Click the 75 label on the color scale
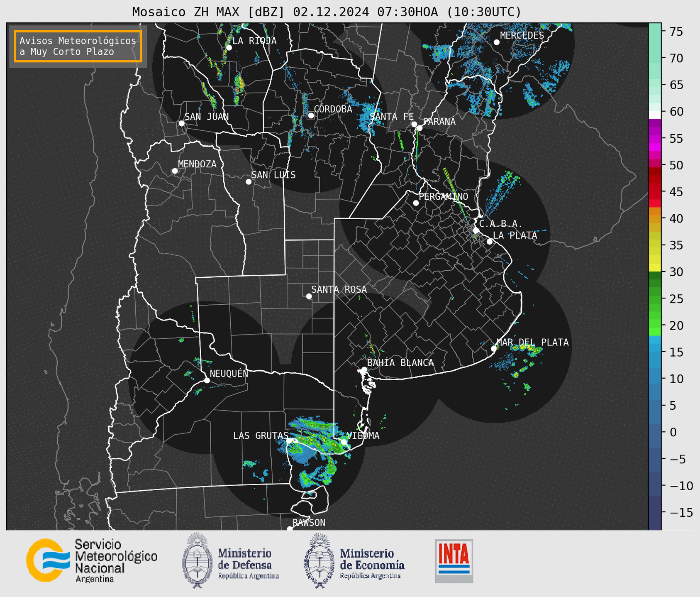This screenshot has height=597, width=700. point(676,32)
